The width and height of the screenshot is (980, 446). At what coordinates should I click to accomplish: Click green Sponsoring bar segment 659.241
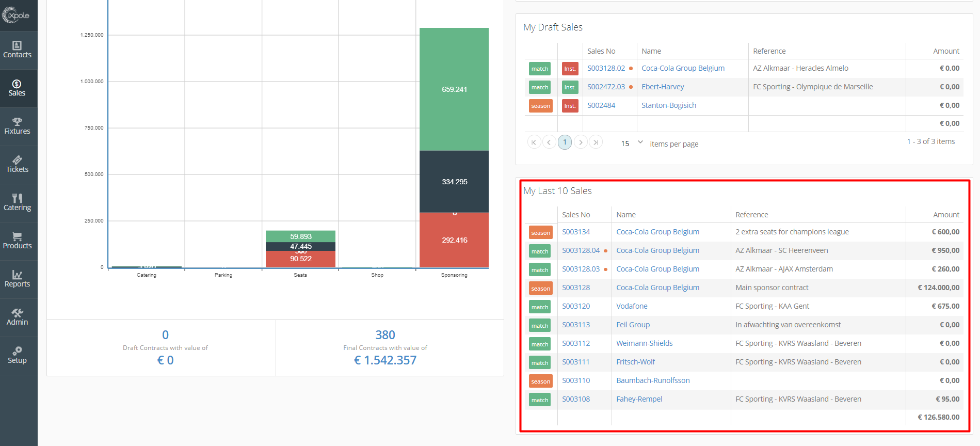[x=454, y=89]
